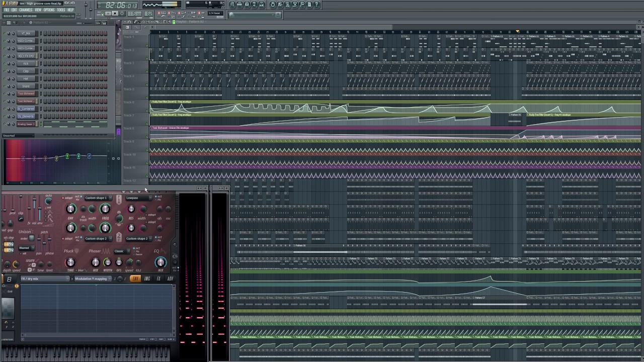The width and height of the screenshot is (644, 362).
Task: Click the tempo display showing 115
Action: pos(134,14)
